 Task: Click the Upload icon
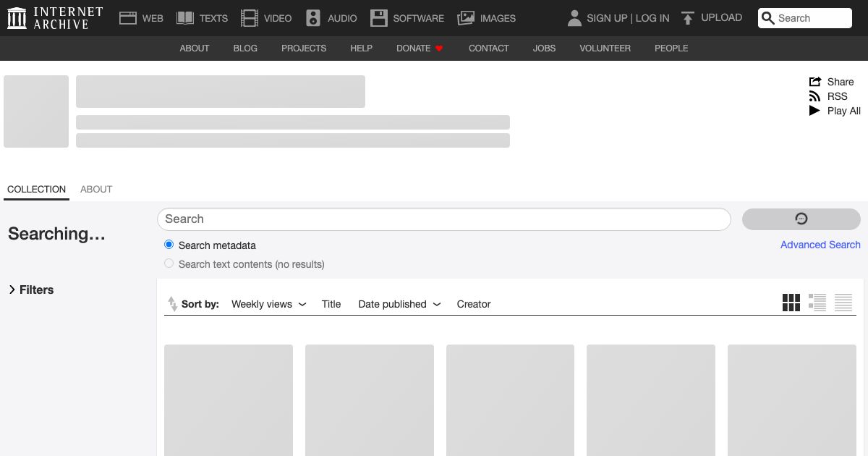click(687, 17)
